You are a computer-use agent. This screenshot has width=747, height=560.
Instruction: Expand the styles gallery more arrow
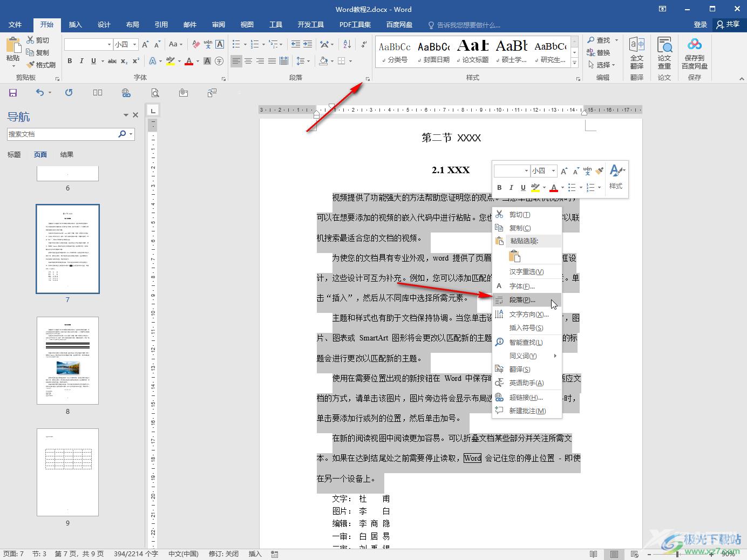[x=575, y=63]
